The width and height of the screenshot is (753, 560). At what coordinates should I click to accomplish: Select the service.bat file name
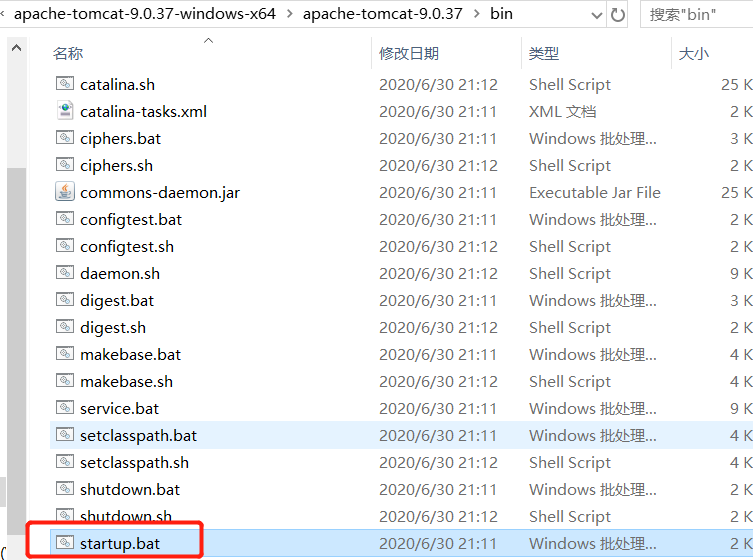tap(119, 408)
